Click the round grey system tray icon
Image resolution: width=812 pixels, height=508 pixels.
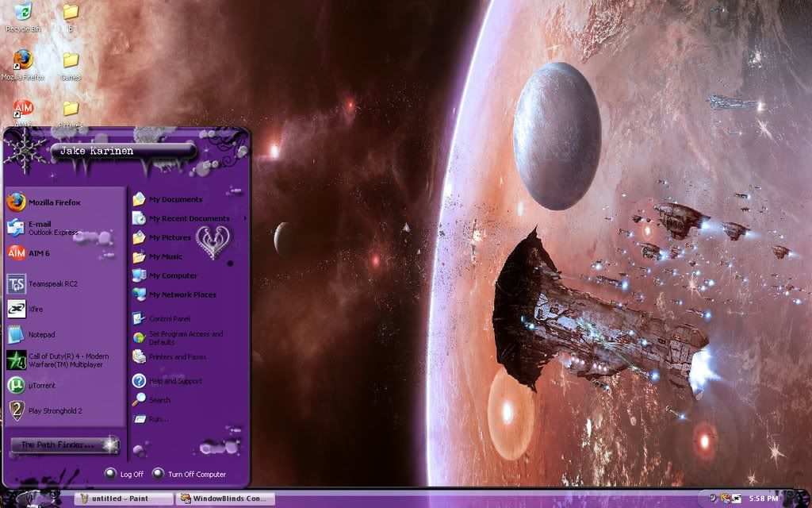[x=713, y=498]
